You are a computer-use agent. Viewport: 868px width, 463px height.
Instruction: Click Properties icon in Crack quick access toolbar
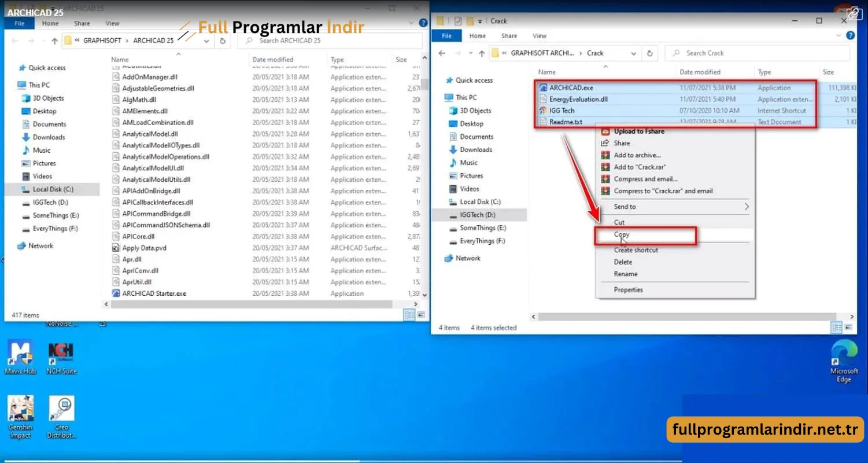(457, 21)
